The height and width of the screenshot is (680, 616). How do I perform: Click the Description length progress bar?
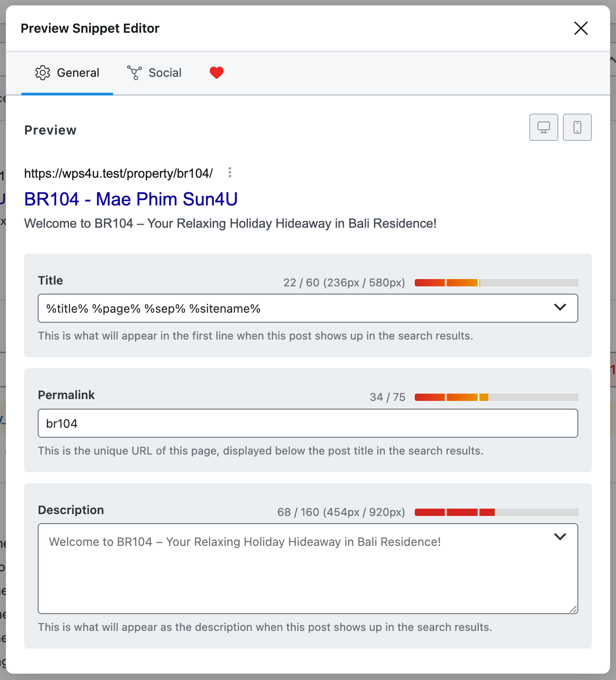[x=497, y=512]
